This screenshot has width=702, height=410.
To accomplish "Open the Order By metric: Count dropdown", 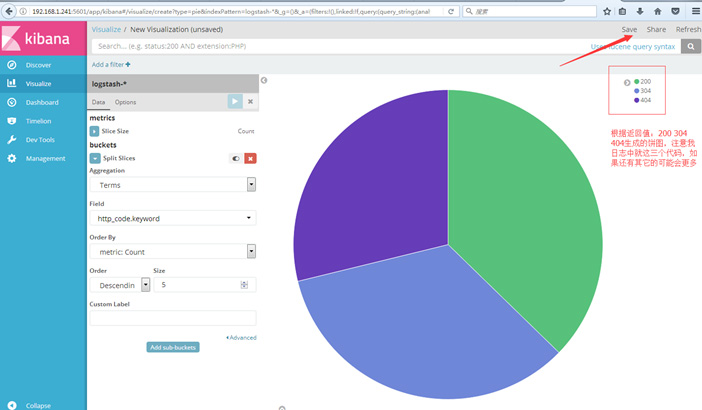I will coord(172,252).
